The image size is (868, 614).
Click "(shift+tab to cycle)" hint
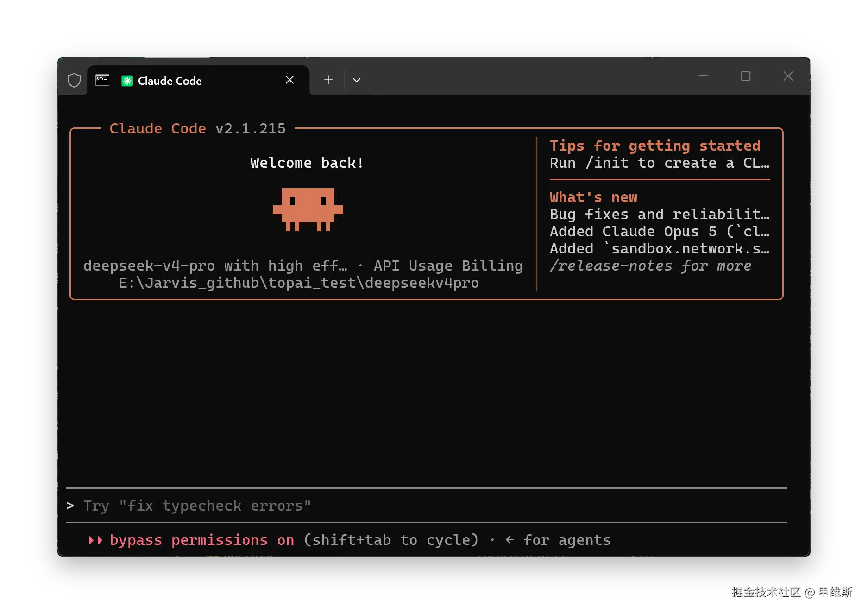(391, 540)
